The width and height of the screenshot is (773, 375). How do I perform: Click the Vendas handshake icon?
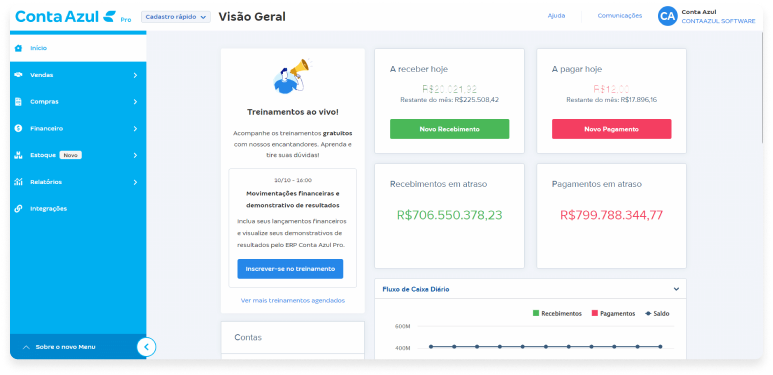pos(19,75)
